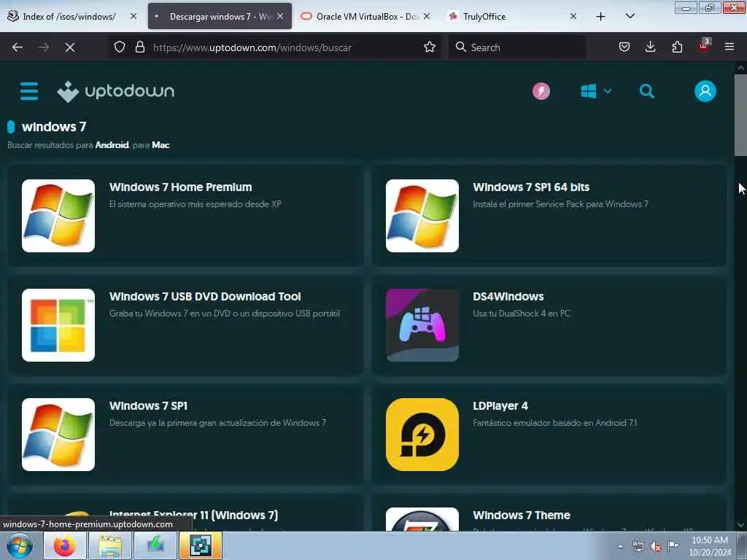
Task: Go back to the previous page
Action: (x=18, y=47)
